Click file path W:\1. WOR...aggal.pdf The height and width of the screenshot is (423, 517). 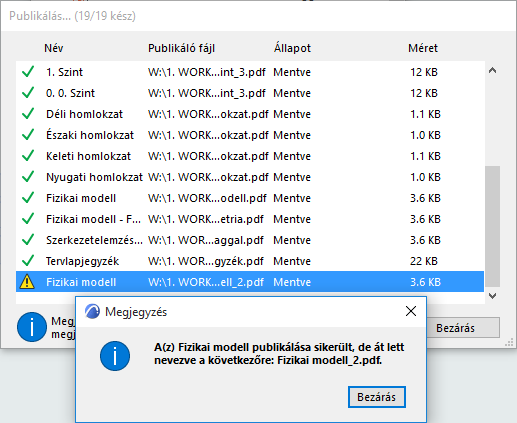click(206, 240)
